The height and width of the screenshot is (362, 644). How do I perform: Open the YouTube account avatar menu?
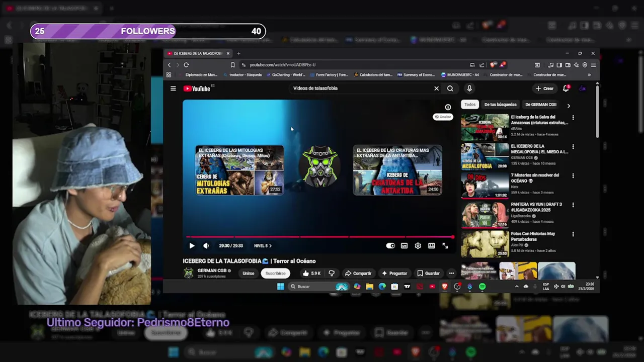582,88
